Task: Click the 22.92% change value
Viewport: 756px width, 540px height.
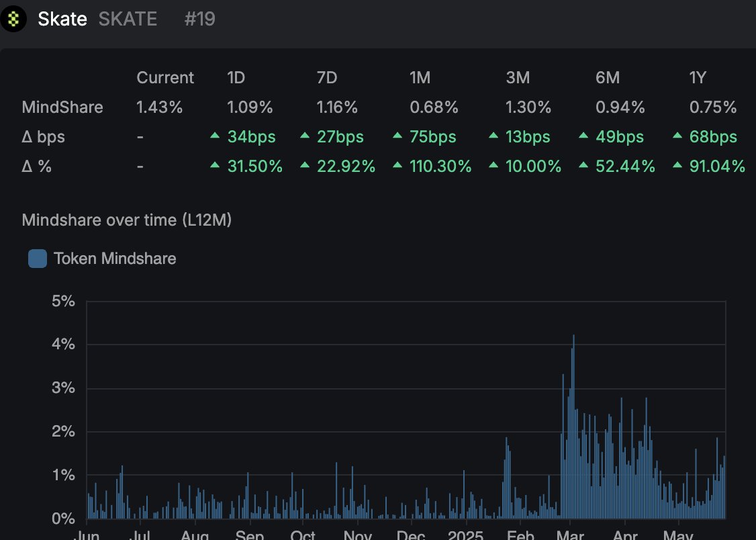Action: pos(346,167)
